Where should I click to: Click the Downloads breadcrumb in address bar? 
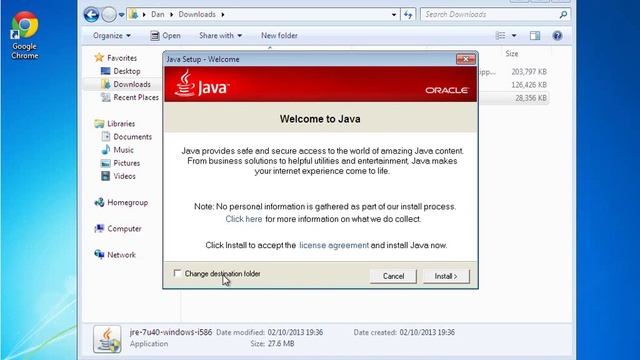point(197,14)
